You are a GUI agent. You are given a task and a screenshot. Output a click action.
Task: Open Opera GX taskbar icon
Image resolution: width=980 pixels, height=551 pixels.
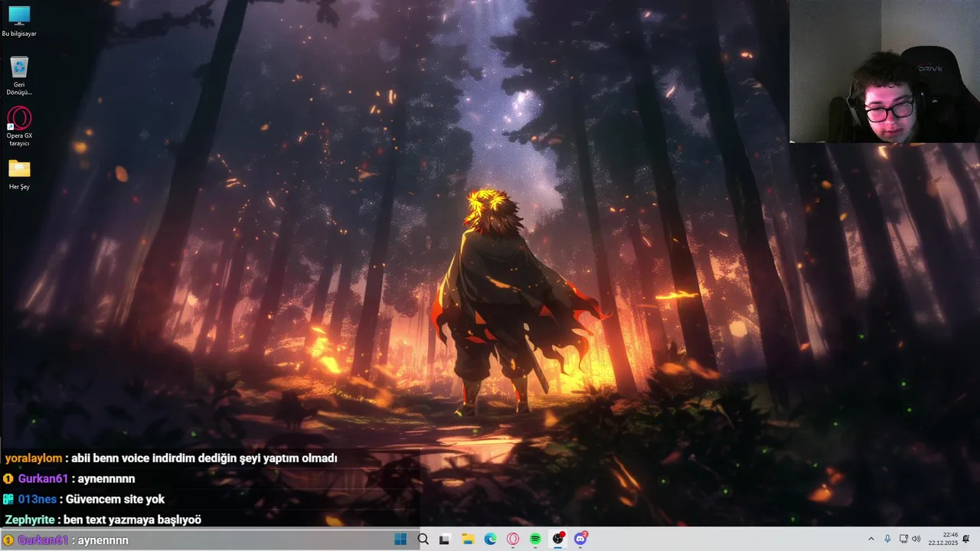coord(513,539)
